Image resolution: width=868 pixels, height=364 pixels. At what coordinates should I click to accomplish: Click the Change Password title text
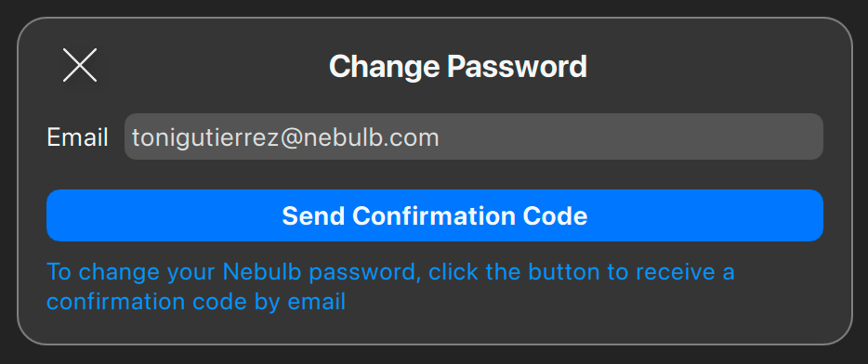[x=458, y=66]
